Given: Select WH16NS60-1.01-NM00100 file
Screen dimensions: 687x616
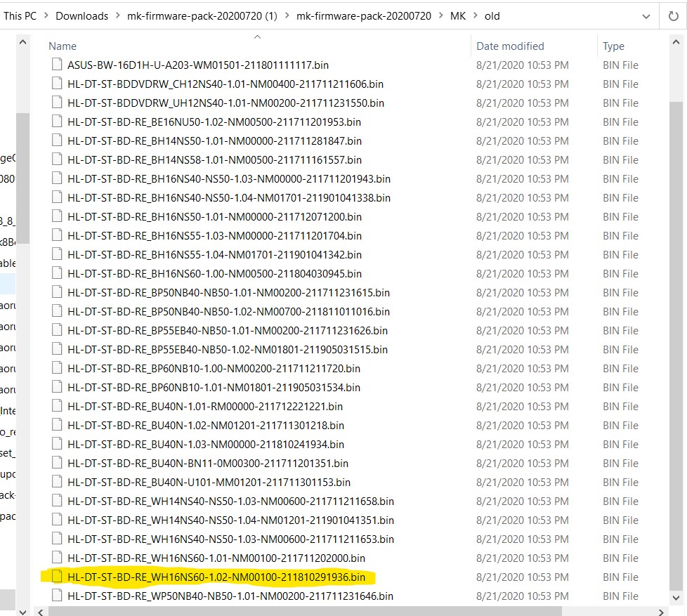Looking at the screenshot, I should (x=216, y=558).
